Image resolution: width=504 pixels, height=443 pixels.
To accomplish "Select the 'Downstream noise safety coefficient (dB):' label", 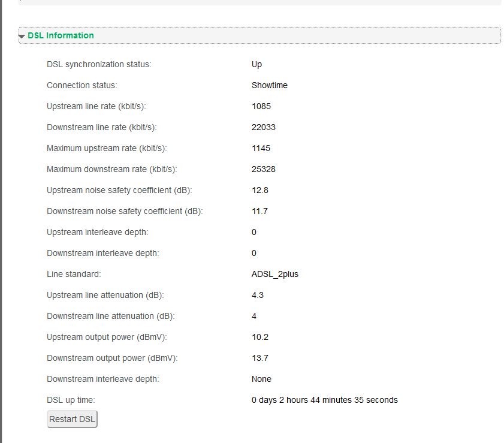I will [x=125, y=211].
